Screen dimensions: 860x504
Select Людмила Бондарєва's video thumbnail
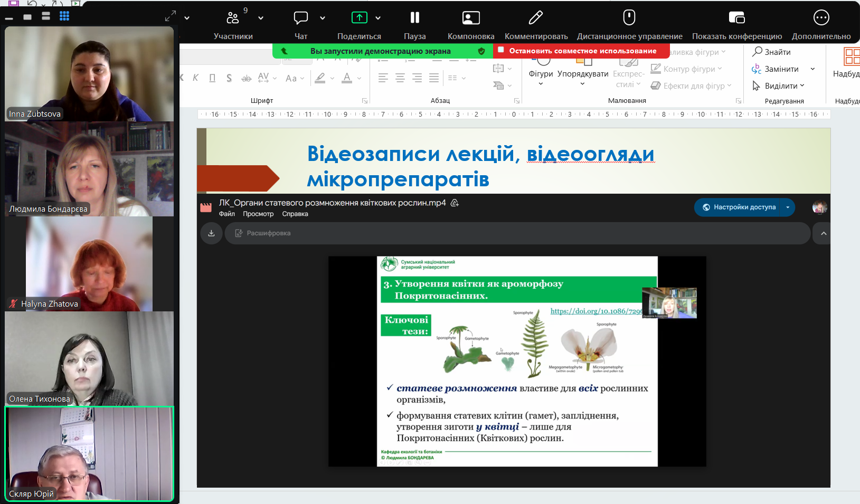[x=89, y=169]
